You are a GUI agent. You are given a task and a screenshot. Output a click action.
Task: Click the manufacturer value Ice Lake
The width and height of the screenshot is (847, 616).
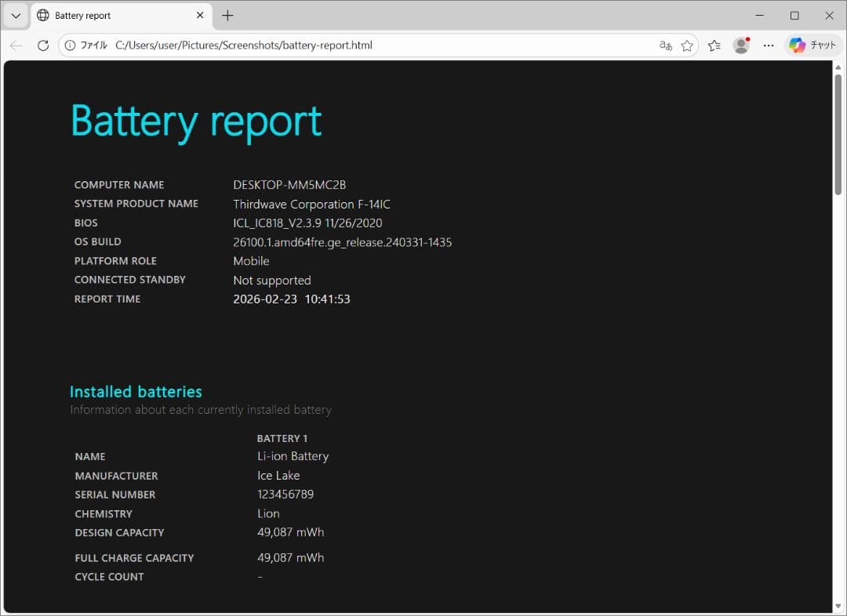click(278, 476)
